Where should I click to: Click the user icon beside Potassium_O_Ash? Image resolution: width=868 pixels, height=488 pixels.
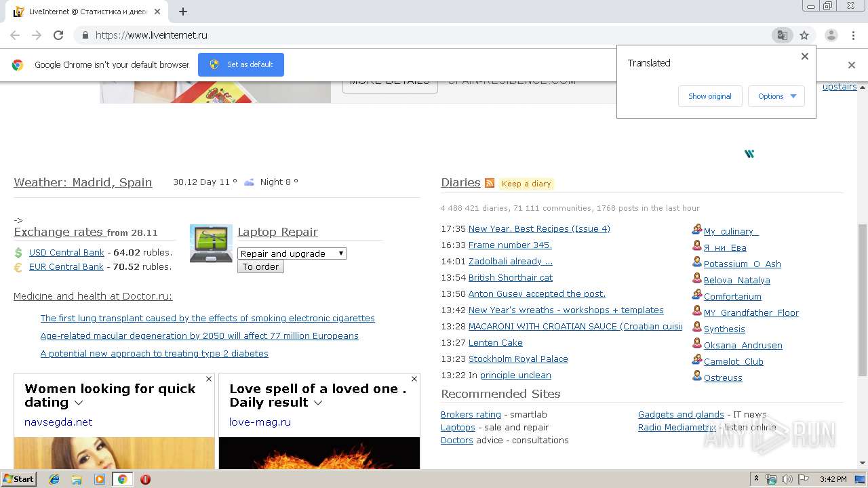click(x=696, y=262)
